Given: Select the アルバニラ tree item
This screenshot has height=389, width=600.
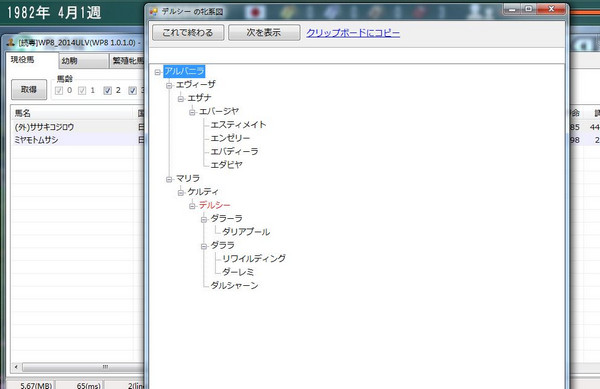Looking at the screenshot, I should [x=184, y=71].
